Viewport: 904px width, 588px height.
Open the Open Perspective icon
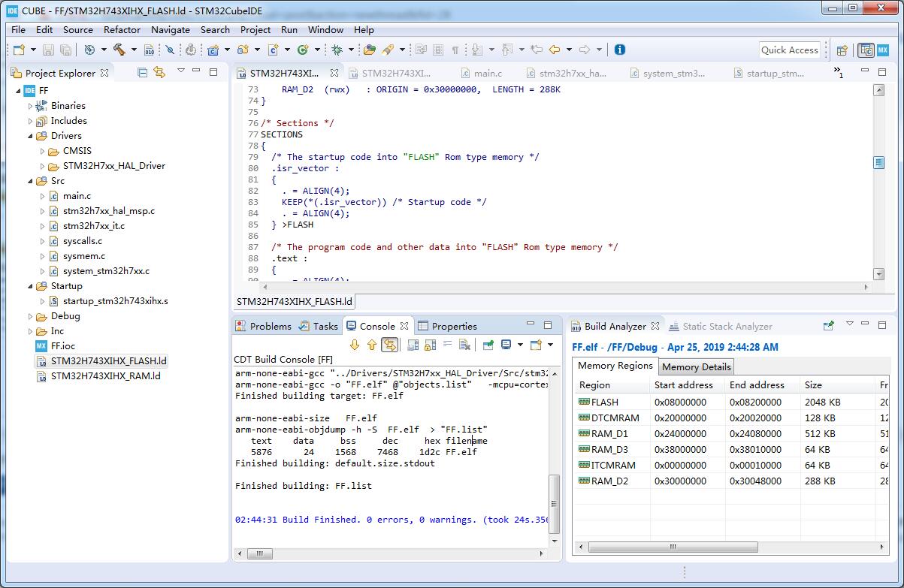point(842,50)
